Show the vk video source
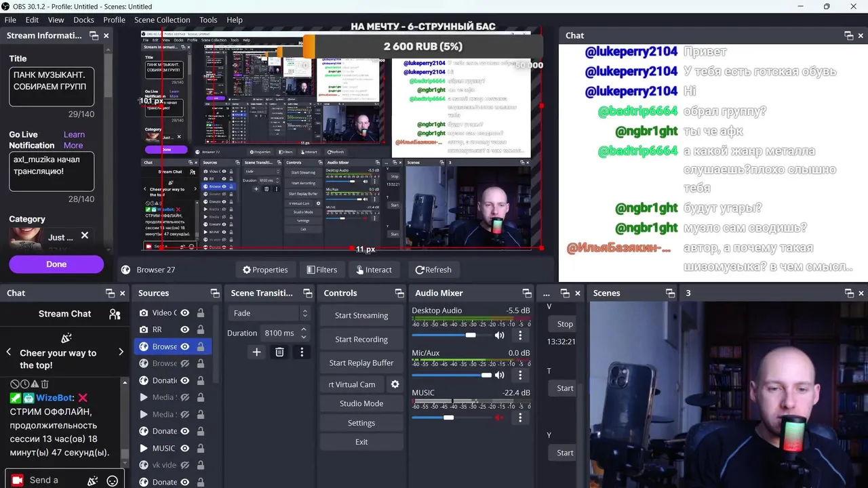Image resolution: width=868 pixels, height=488 pixels. 184,465
